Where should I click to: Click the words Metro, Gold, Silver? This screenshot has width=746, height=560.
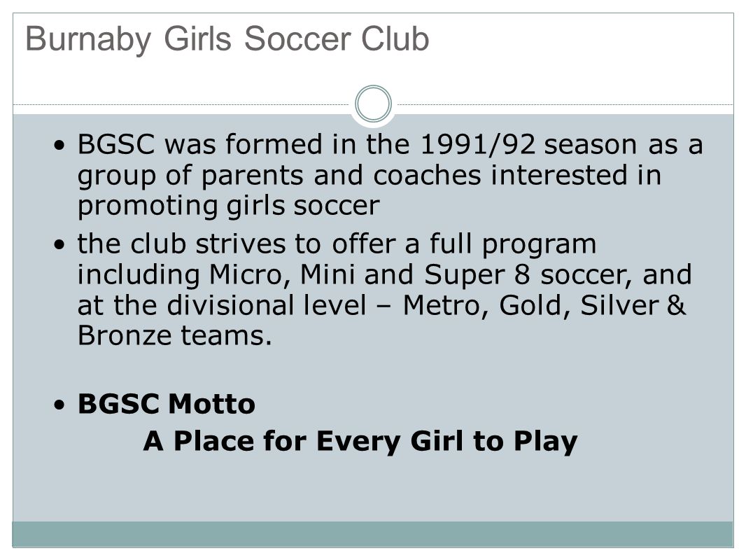click(531, 305)
